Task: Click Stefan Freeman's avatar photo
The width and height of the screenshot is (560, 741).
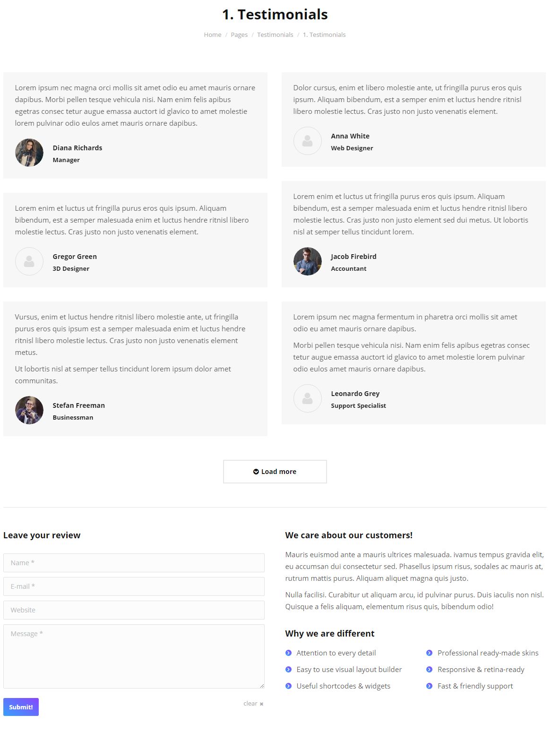Action: pos(29,410)
